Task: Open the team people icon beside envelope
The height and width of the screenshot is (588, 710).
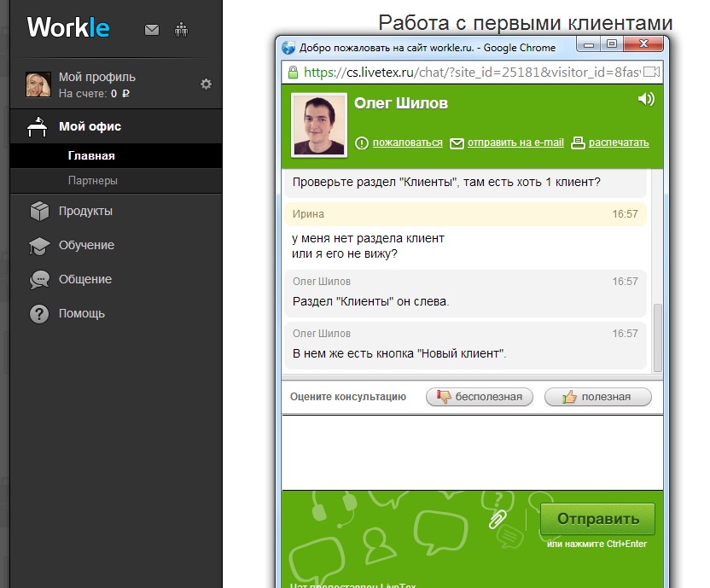Action: pos(181,30)
